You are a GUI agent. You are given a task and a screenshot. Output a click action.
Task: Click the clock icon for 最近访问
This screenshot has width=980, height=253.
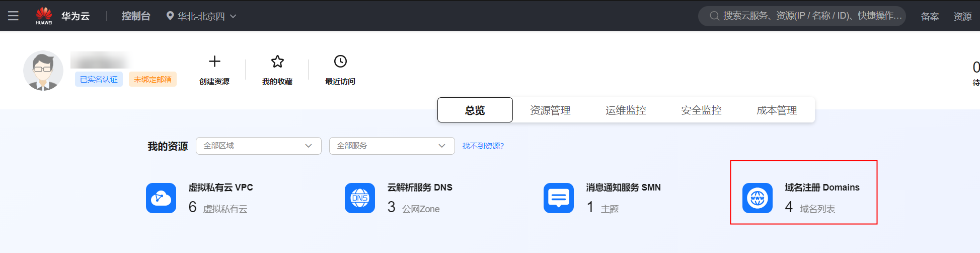[x=340, y=61]
